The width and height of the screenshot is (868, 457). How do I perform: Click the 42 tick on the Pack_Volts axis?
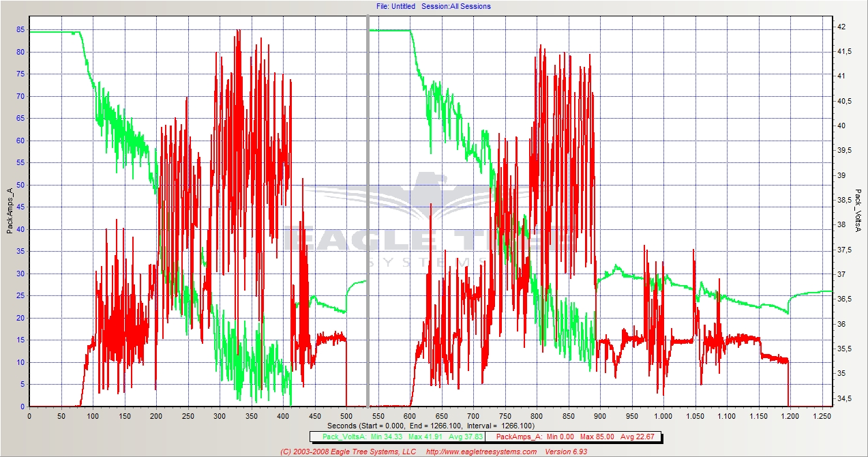pyautogui.click(x=841, y=27)
